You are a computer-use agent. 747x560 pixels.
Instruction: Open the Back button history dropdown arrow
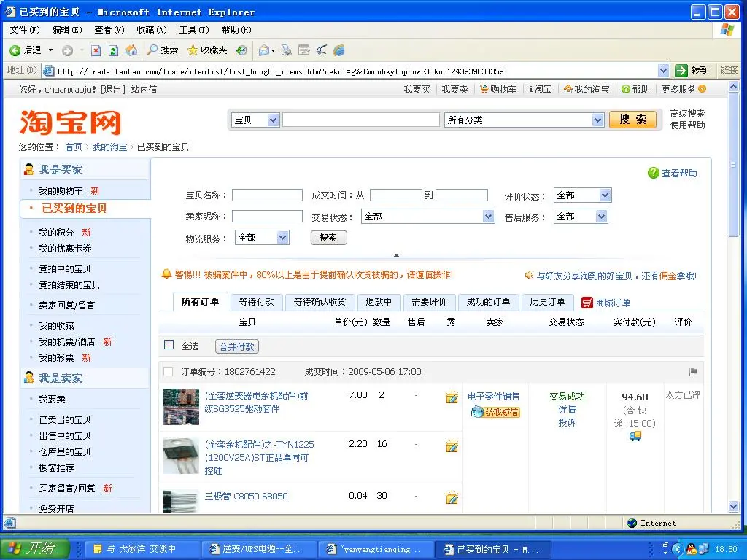(50, 50)
